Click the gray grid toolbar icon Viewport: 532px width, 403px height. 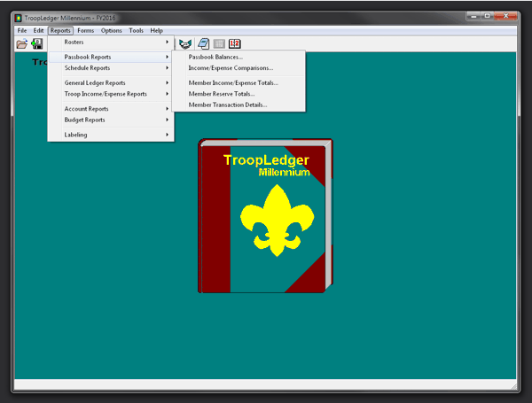coord(219,43)
